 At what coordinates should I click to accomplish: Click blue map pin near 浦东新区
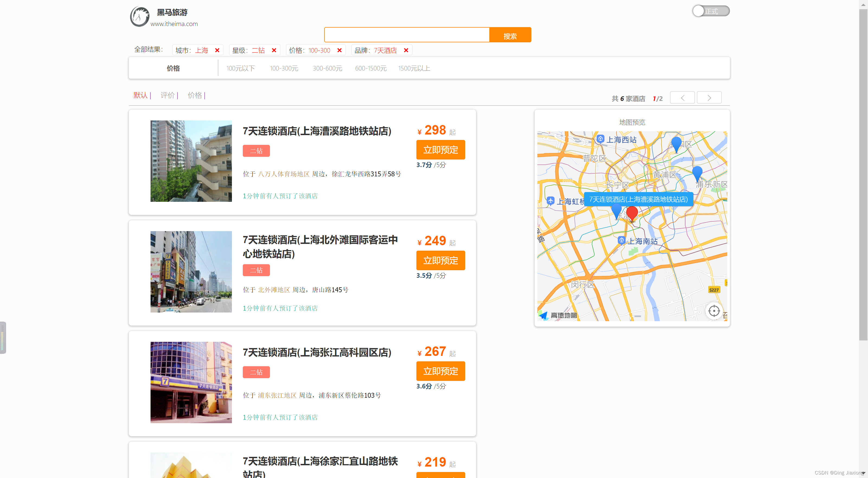697,174
